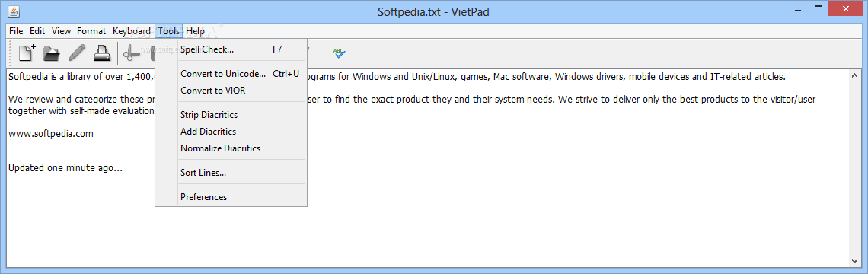868x274 pixels.
Task: Open Preferences from Tools menu
Action: tap(231, 196)
